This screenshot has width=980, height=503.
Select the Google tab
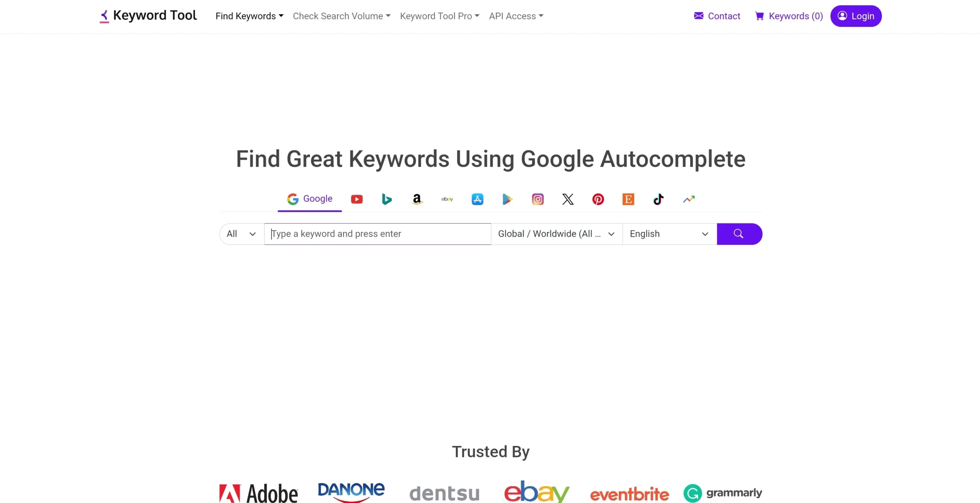[310, 199]
